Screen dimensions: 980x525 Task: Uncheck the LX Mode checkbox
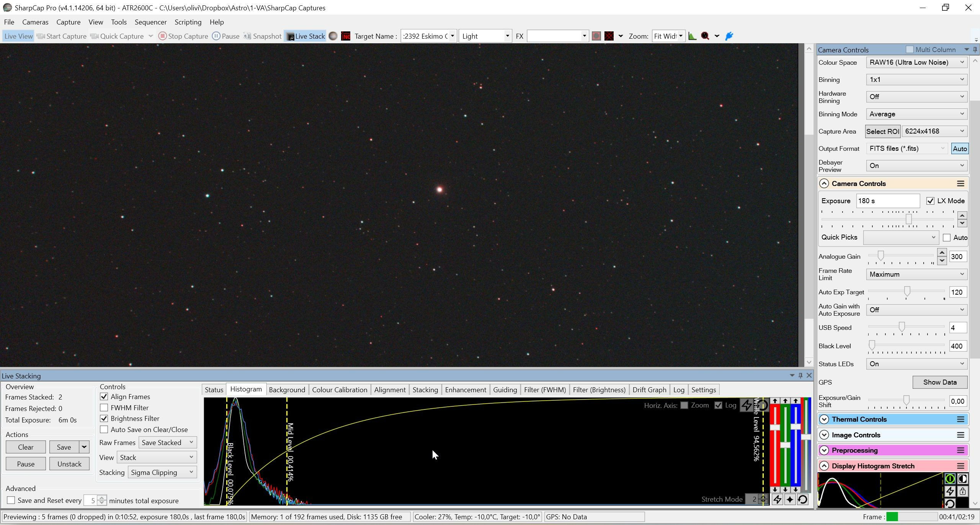point(930,201)
